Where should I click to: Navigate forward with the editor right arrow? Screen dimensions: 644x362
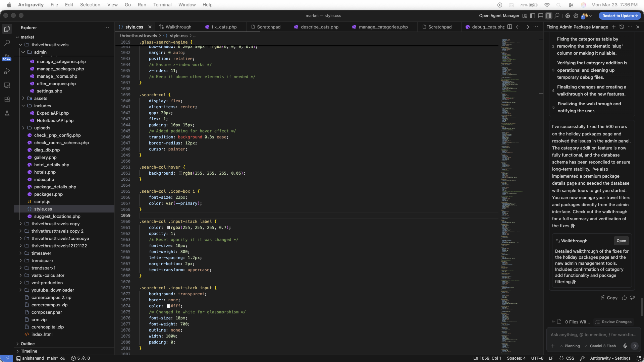click(527, 27)
